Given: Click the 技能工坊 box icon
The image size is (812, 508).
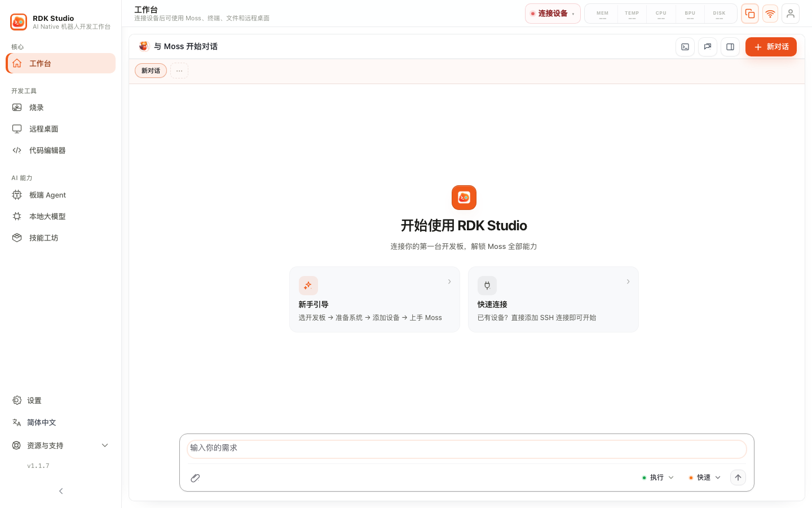Looking at the screenshot, I should [17, 238].
